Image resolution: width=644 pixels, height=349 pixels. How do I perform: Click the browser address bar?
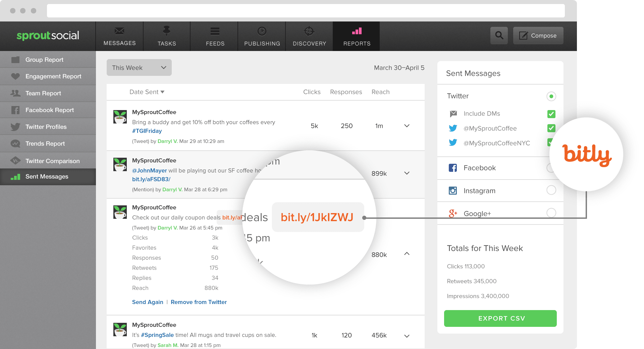click(x=306, y=11)
